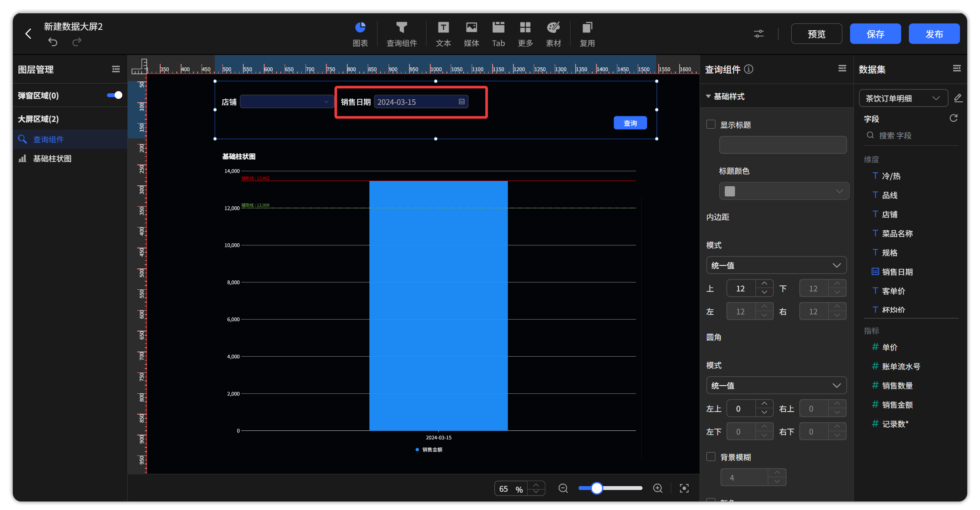The image size is (980, 510).
Task: Add a 文本 text element
Action: (x=443, y=34)
